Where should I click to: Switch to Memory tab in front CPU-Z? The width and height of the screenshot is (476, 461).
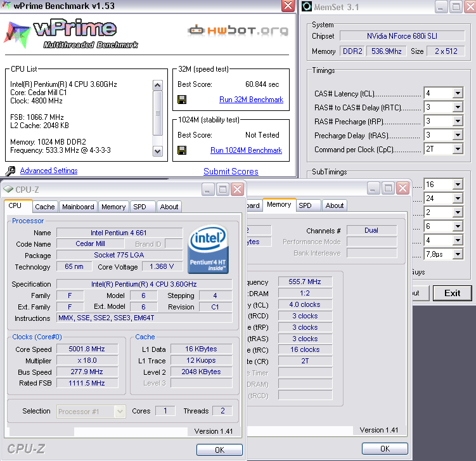(x=113, y=207)
